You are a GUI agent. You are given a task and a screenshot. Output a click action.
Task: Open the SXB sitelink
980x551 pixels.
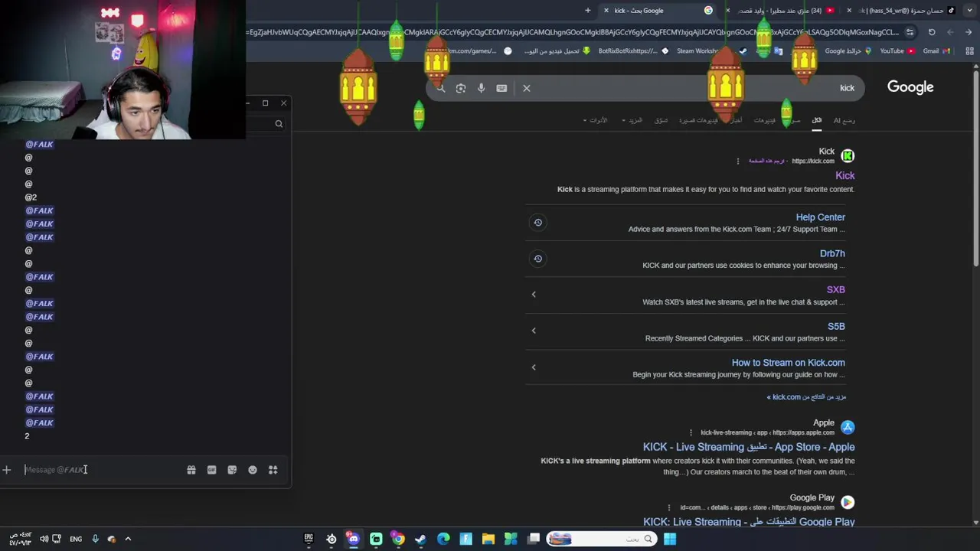tap(836, 289)
